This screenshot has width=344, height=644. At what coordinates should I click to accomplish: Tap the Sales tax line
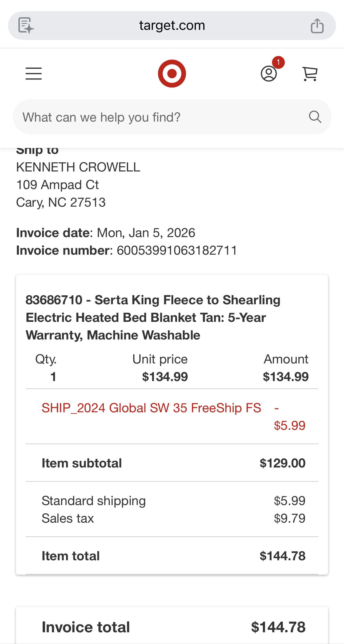[173, 518]
